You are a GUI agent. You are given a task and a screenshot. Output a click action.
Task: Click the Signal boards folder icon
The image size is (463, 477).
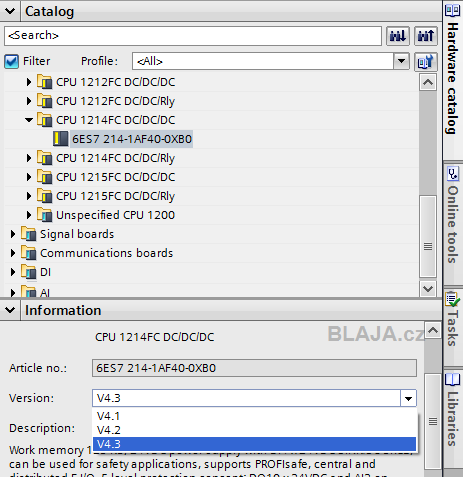[x=29, y=234]
